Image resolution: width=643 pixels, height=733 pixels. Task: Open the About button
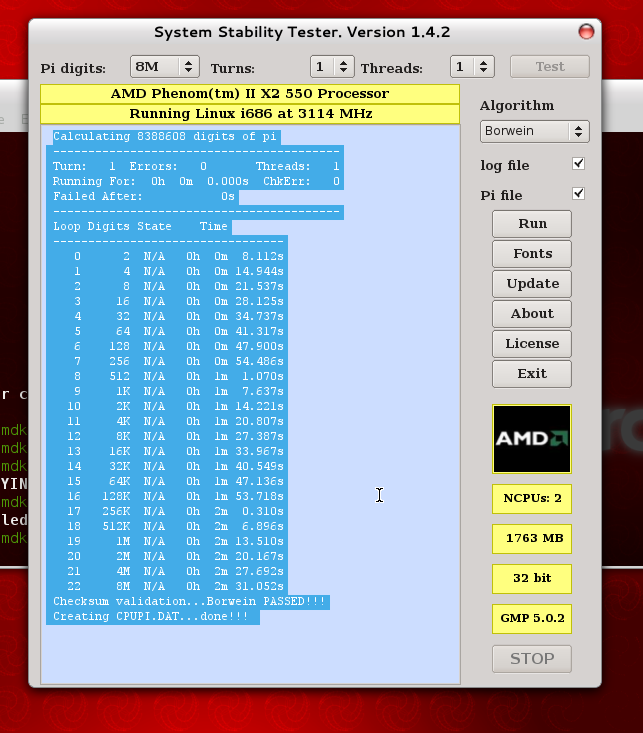pos(532,313)
